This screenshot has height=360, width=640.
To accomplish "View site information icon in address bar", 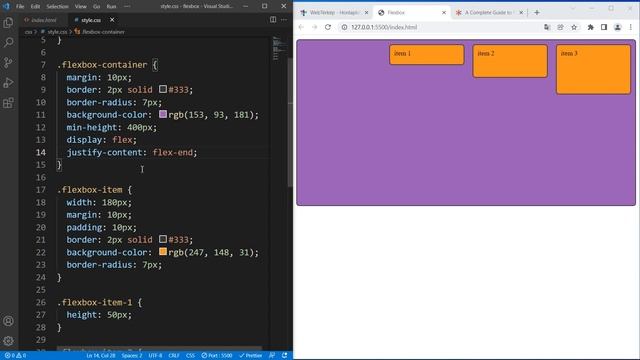I will tap(344, 27).
